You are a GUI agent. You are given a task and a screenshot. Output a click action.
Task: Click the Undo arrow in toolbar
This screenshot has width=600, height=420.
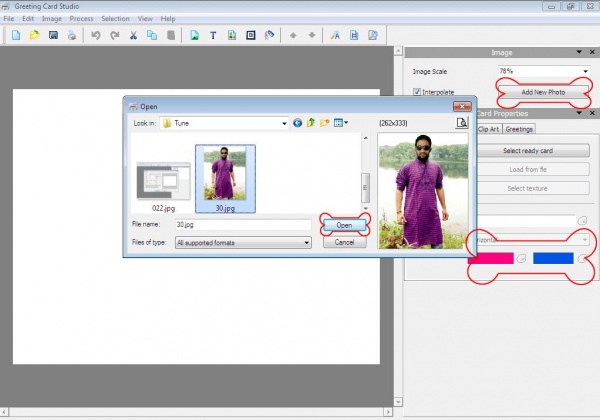96,35
